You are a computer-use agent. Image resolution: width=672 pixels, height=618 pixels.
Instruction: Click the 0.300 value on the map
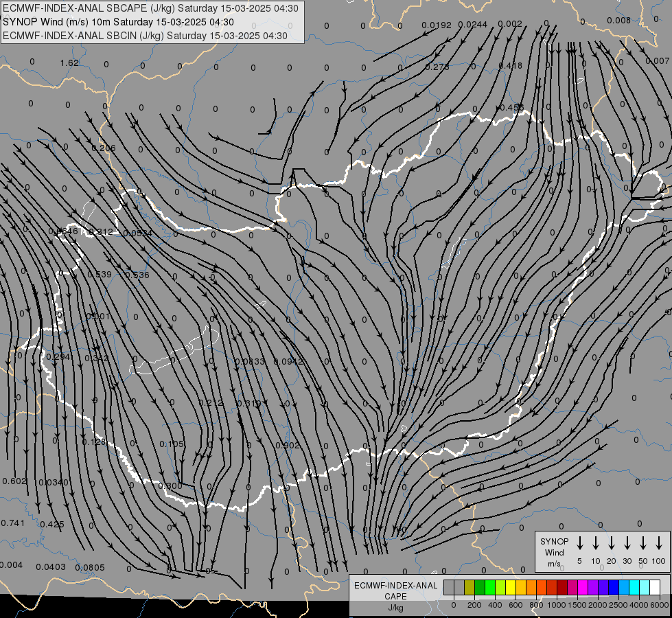coord(170,485)
